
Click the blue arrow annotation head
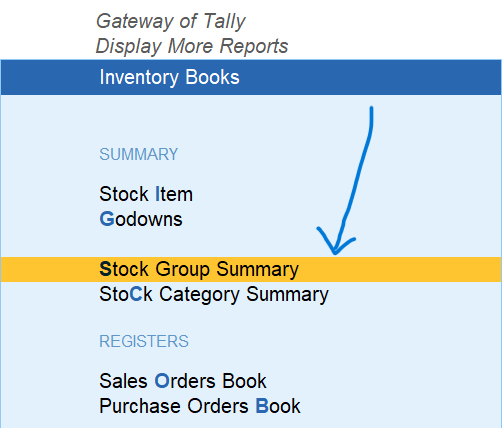(x=335, y=242)
